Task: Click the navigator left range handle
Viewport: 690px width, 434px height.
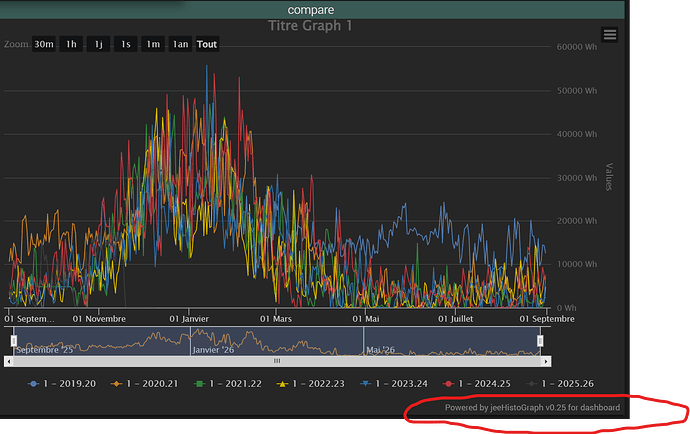Action: coord(13,341)
